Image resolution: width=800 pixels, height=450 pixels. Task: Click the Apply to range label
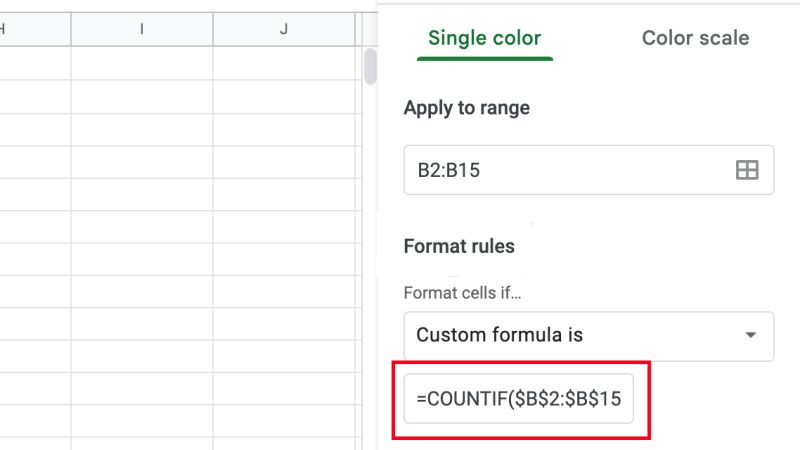pyautogui.click(x=467, y=108)
